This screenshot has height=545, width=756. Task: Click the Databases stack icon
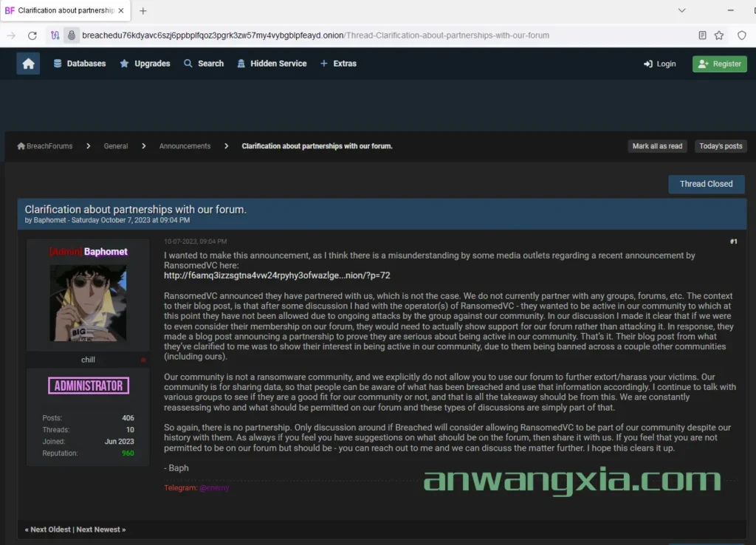pyautogui.click(x=58, y=64)
